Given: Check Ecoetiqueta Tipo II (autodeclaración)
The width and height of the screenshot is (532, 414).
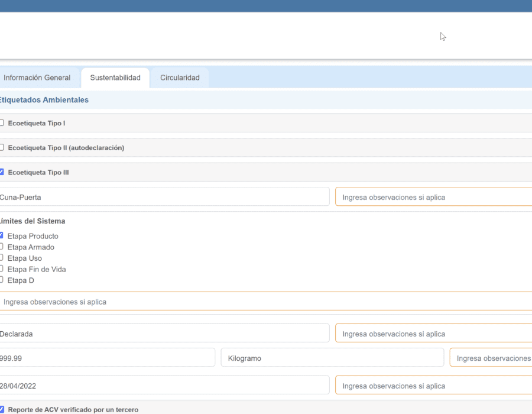Looking at the screenshot, I should click(x=2, y=147).
